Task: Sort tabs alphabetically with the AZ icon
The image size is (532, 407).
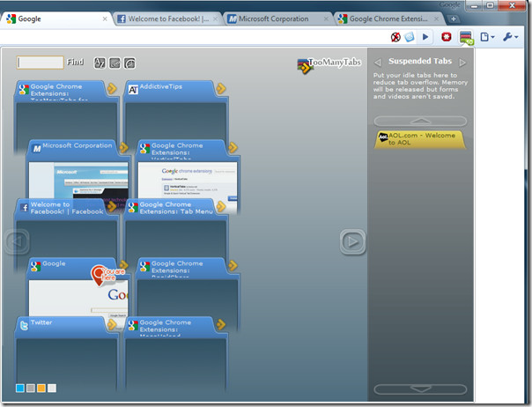Action: pyautogui.click(x=100, y=63)
